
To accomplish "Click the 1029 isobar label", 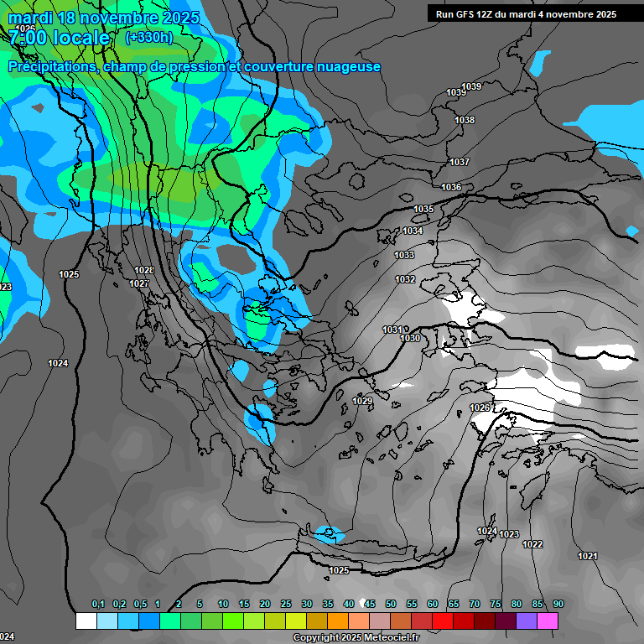I will (362, 402).
